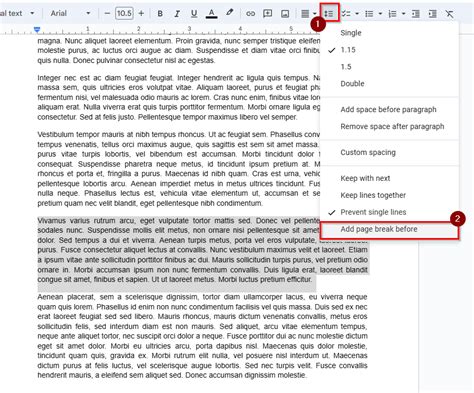Click the checklist icon
474x393 pixels.
(x=346, y=13)
